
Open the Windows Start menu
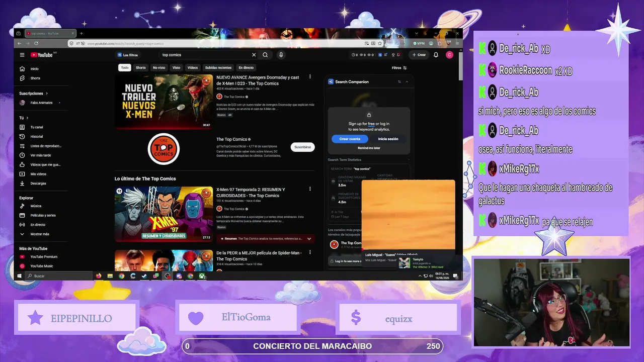point(20,276)
